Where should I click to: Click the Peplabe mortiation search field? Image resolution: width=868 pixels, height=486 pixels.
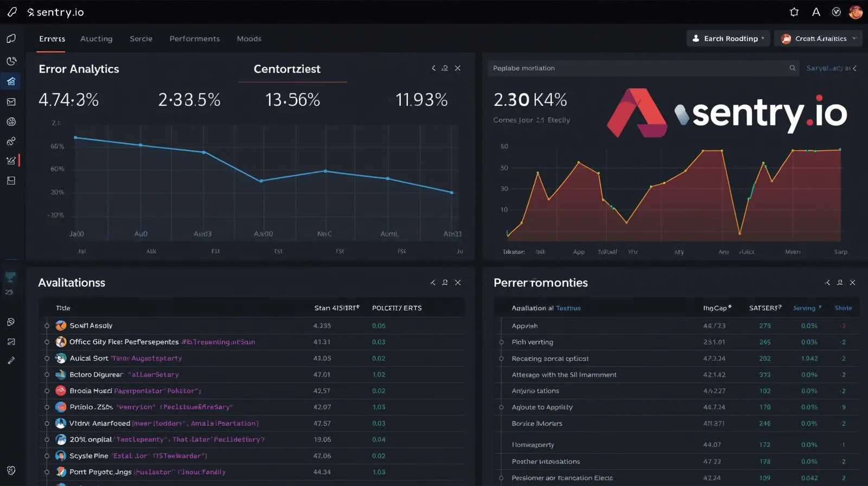click(x=643, y=68)
